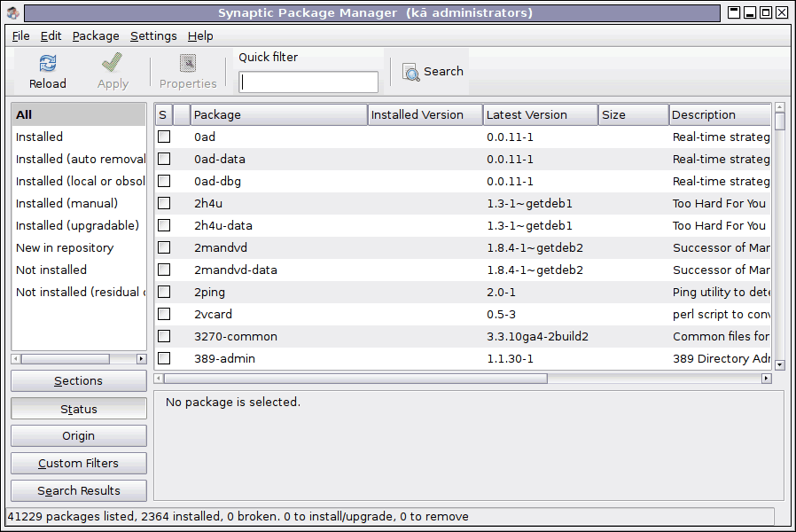Toggle the status checkbox for 2mandvd-data
The image size is (796, 532).
click(x=164, y=270)
